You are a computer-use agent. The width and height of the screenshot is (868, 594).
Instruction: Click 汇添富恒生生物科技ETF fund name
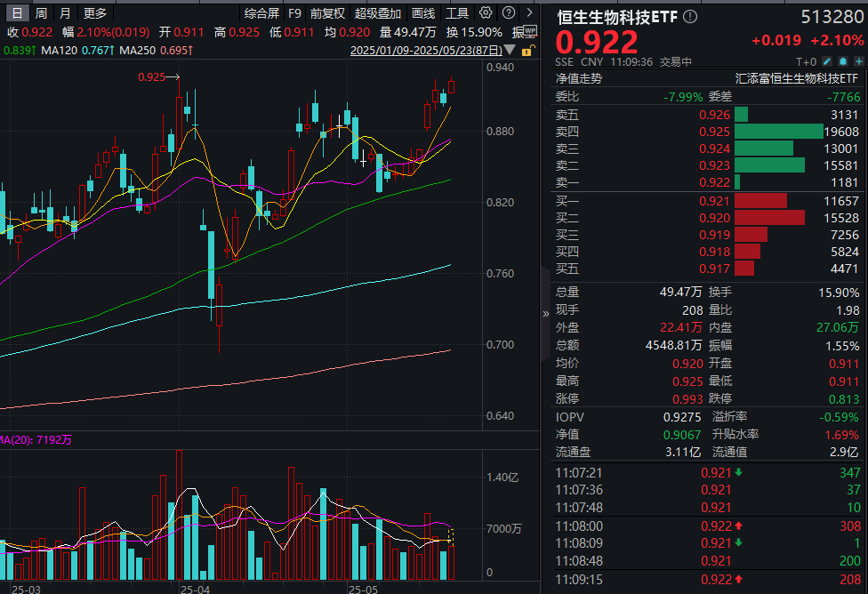click(x=796, y=78)
